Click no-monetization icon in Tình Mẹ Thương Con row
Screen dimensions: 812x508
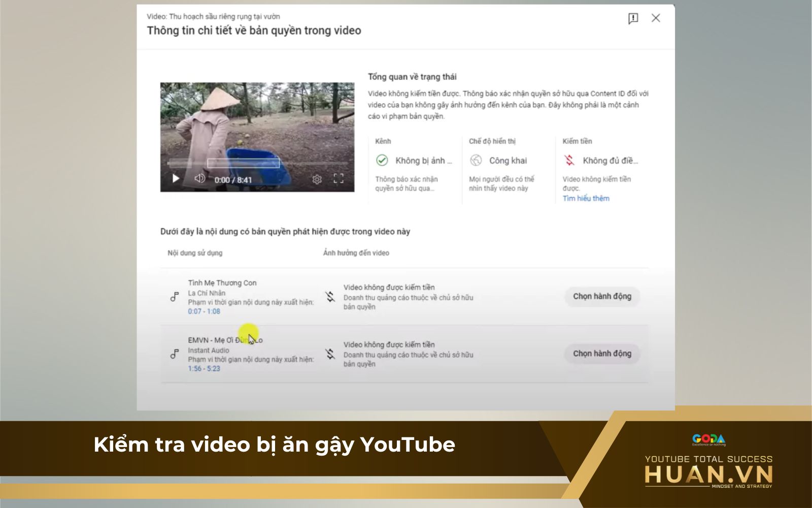click(x=330, y=297)
